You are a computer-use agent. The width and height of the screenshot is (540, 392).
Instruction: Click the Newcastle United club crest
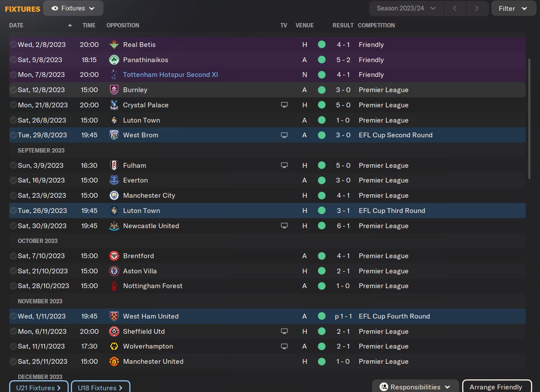(114, 226)
